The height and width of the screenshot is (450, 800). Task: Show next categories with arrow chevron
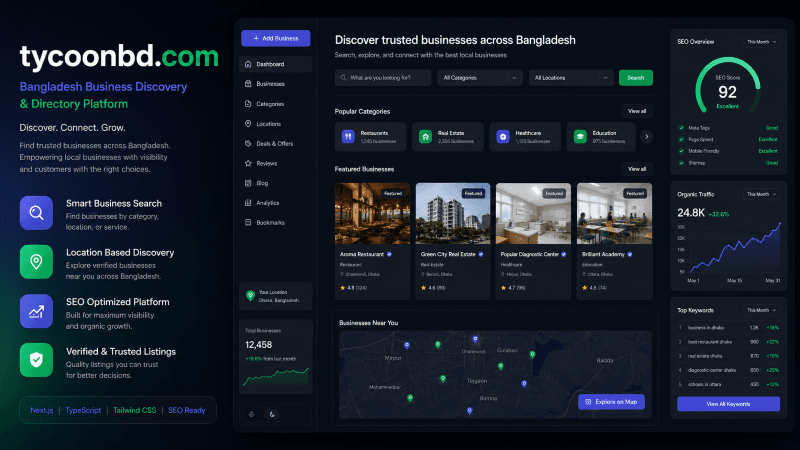[x=646, y=136]
